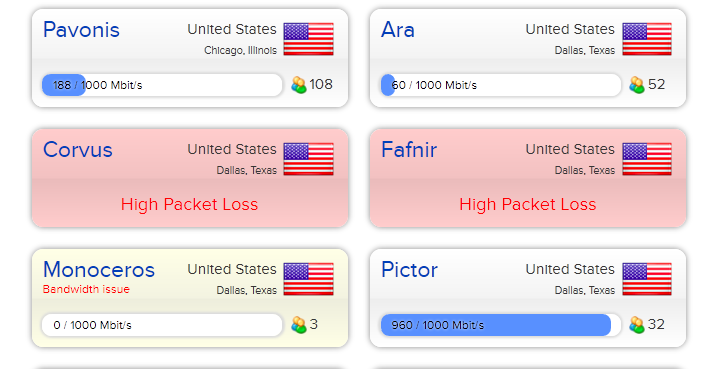This screenshot has height=369, width=702.
Task: Click the US flag on Pictor card
Action: tap(647, 279)
